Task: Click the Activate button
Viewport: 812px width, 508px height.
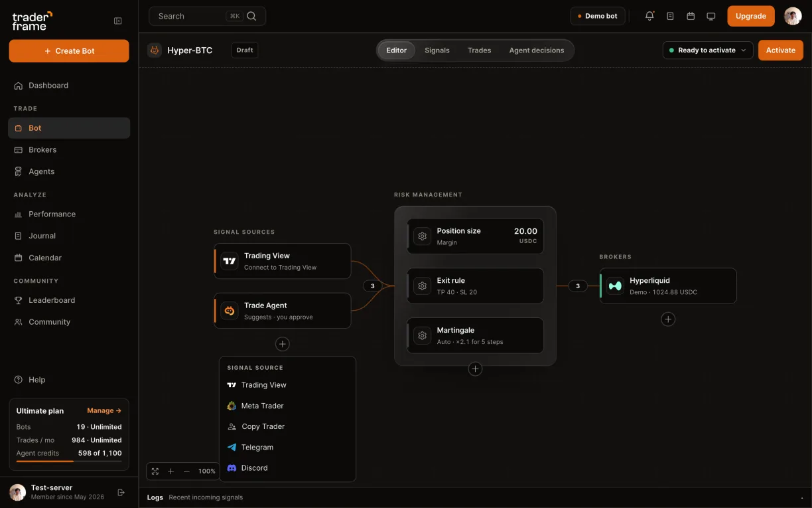Action: [781, 50]
